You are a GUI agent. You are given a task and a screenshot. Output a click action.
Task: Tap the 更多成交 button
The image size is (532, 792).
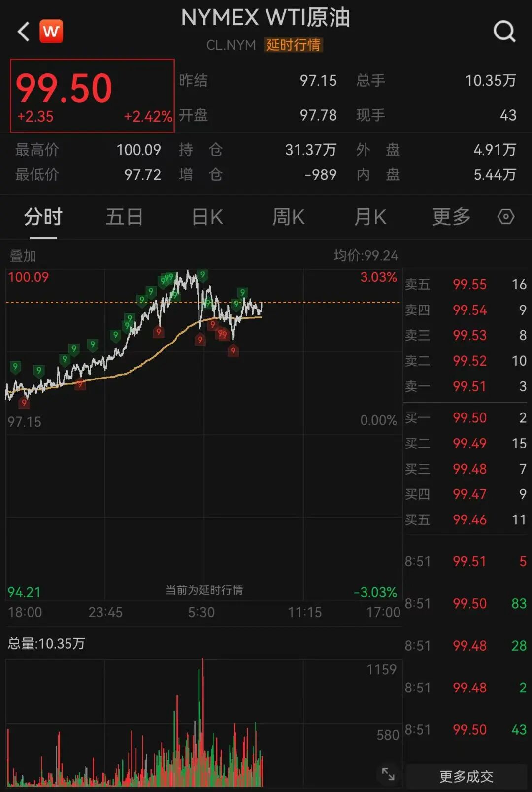click(466, 777)
